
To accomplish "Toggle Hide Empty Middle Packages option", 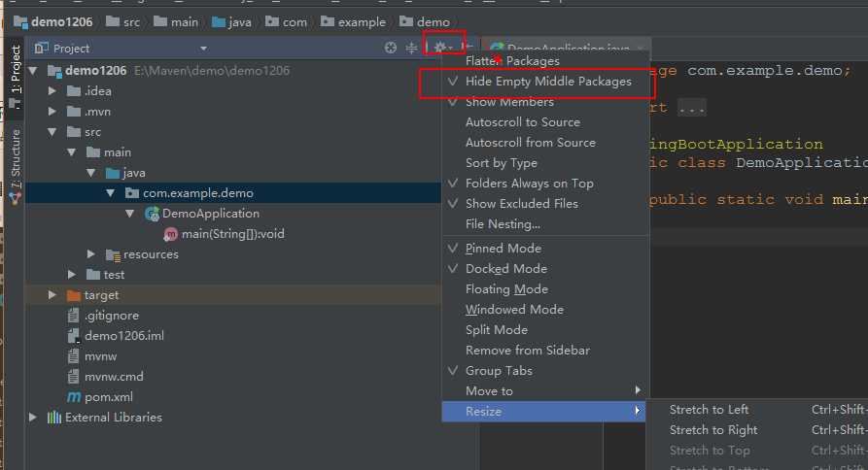I will click(x=544, y=82).
